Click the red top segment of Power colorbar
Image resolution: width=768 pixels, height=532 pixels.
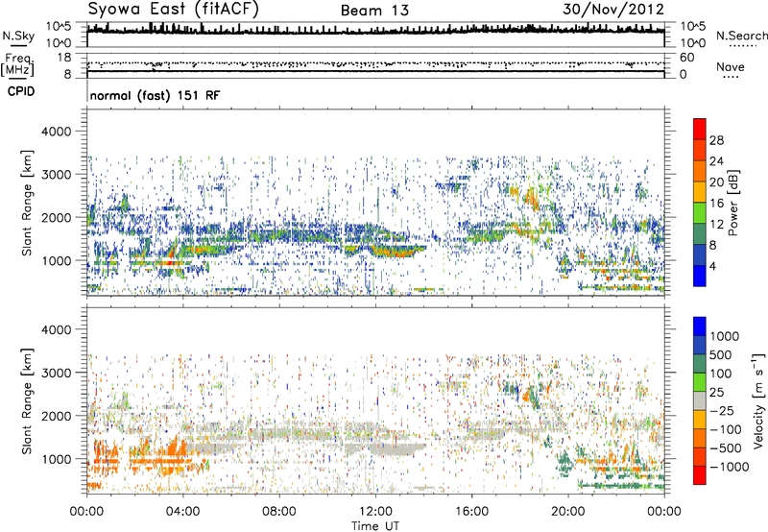[700, 129]
